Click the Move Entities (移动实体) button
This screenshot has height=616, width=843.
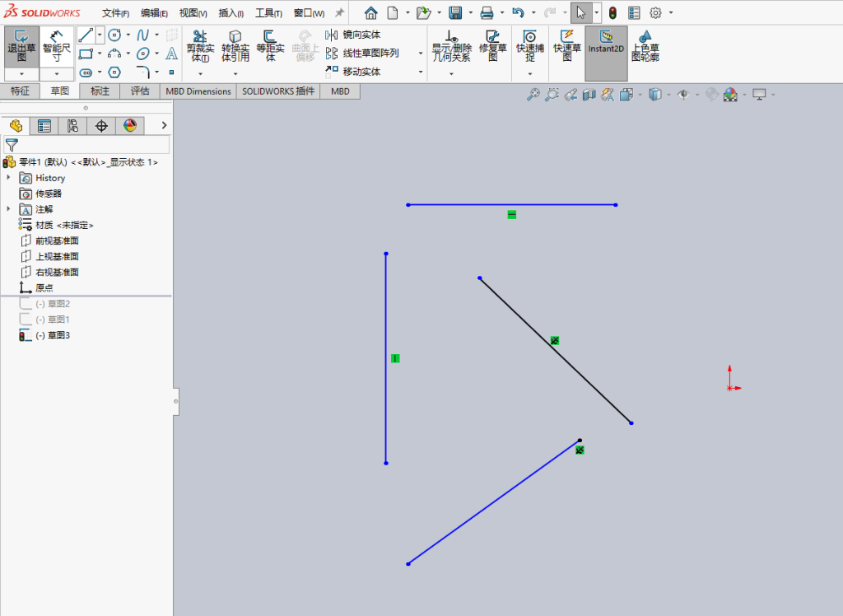(x=352, y=72)
